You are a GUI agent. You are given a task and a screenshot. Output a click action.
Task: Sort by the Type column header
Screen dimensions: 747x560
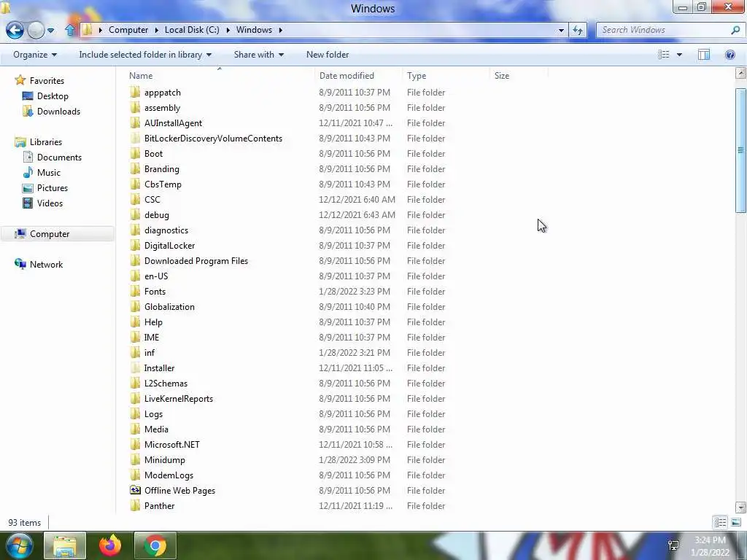pos(417,75)
